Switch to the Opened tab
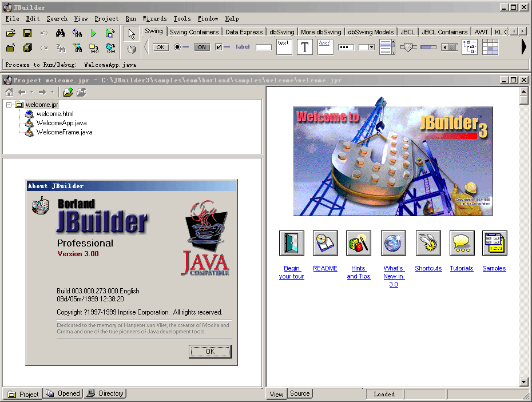Viewport: 532px width, 402px height. [x=63, y=393]
